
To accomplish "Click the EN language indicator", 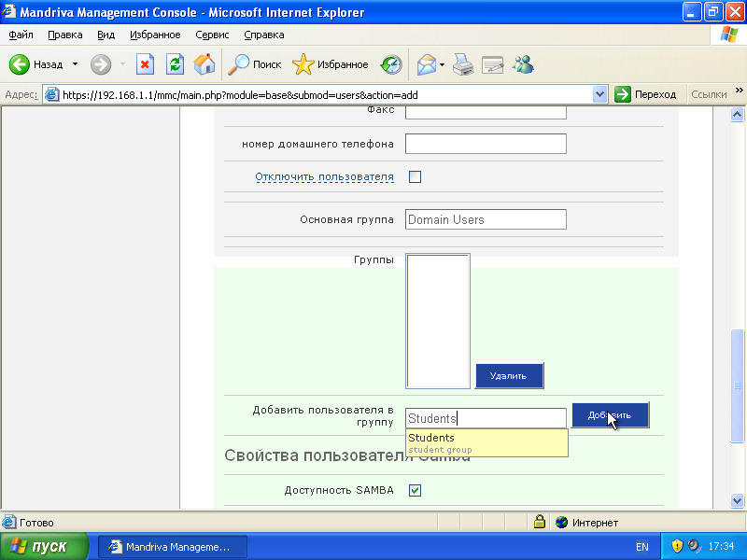I will click(642, 547).
